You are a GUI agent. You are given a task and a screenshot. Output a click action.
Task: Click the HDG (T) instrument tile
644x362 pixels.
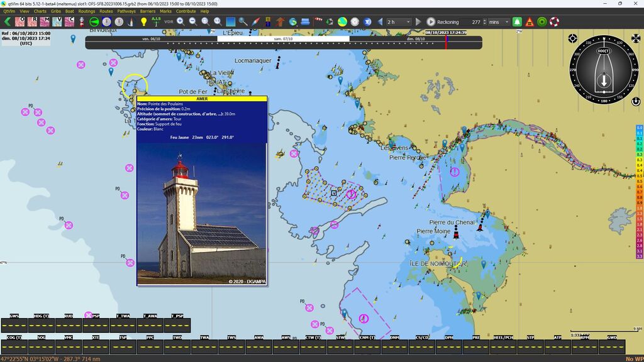[41, 323]
